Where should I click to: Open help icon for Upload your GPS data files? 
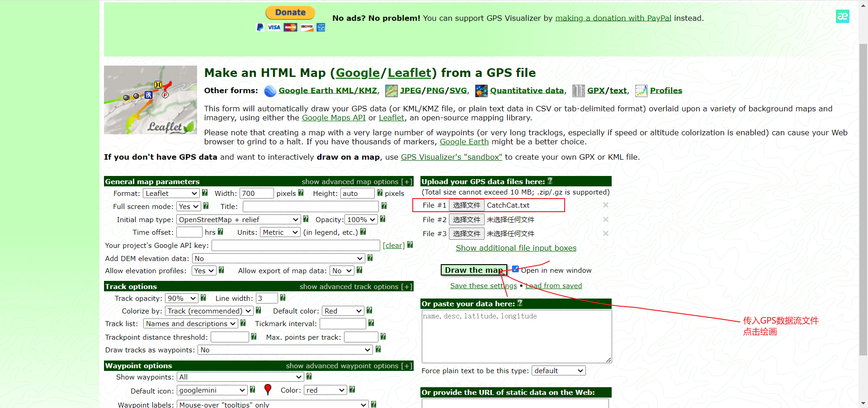[549, 180]
